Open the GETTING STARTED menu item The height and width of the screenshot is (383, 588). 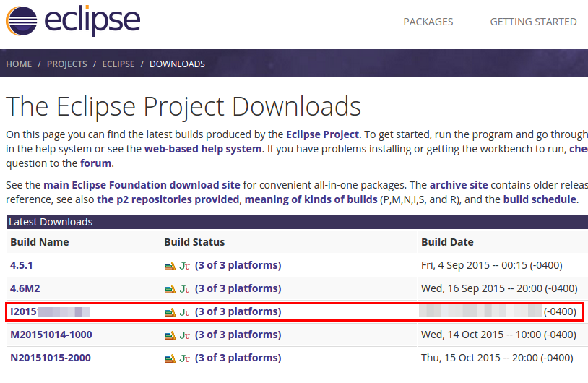533,22
